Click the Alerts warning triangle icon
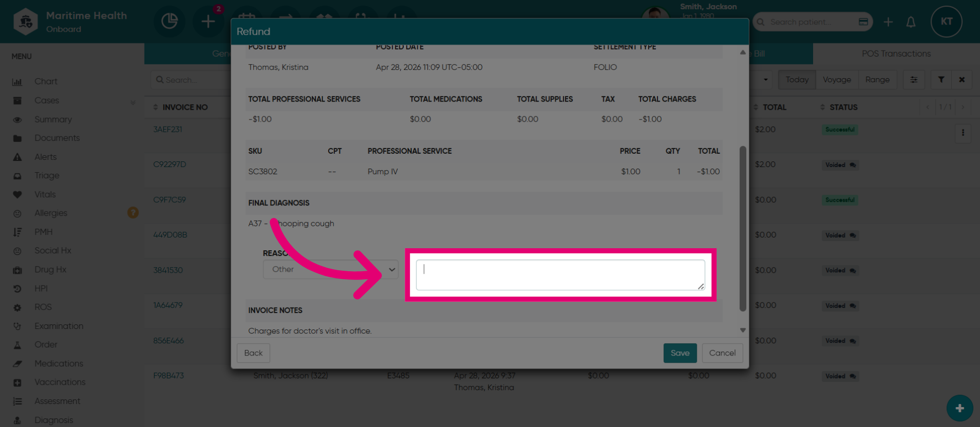The height and width of the screenshot is (427, 980). [x=17, y=157]
